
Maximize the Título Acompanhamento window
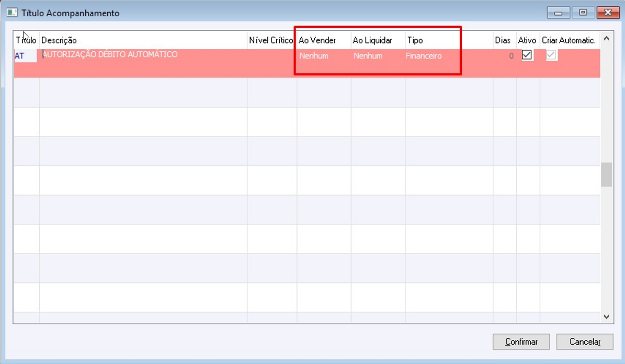[x=583, y=13]
